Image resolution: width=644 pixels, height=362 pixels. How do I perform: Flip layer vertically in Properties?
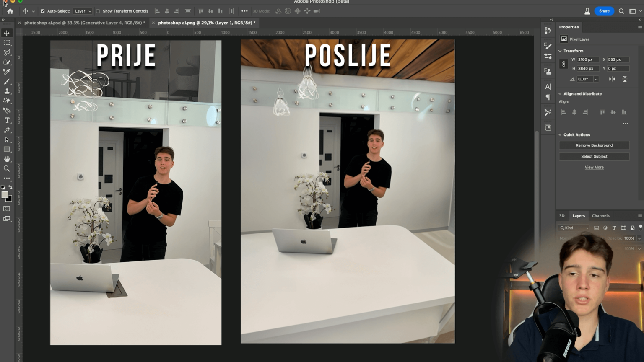pos(625,79)
